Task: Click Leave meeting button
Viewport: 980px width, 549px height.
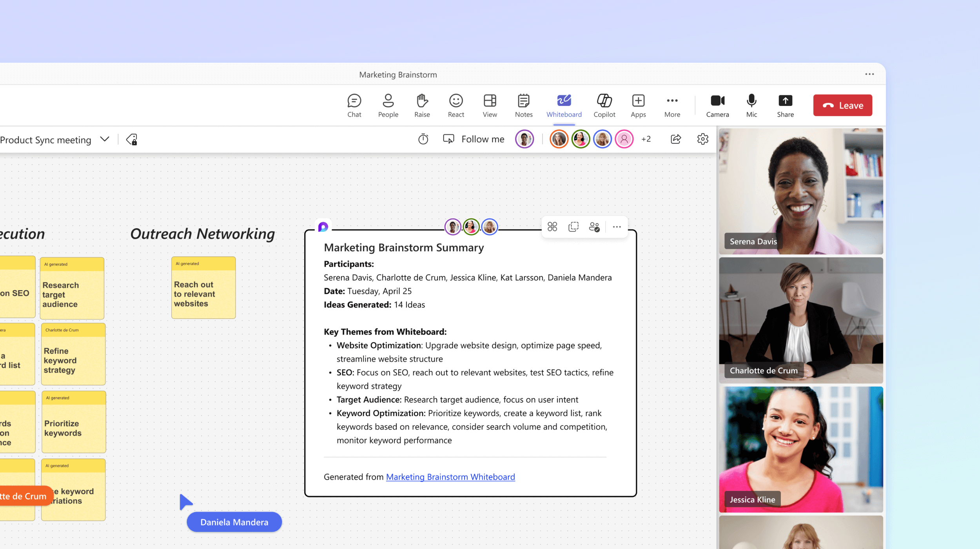Action: click(x=842, y=105)
